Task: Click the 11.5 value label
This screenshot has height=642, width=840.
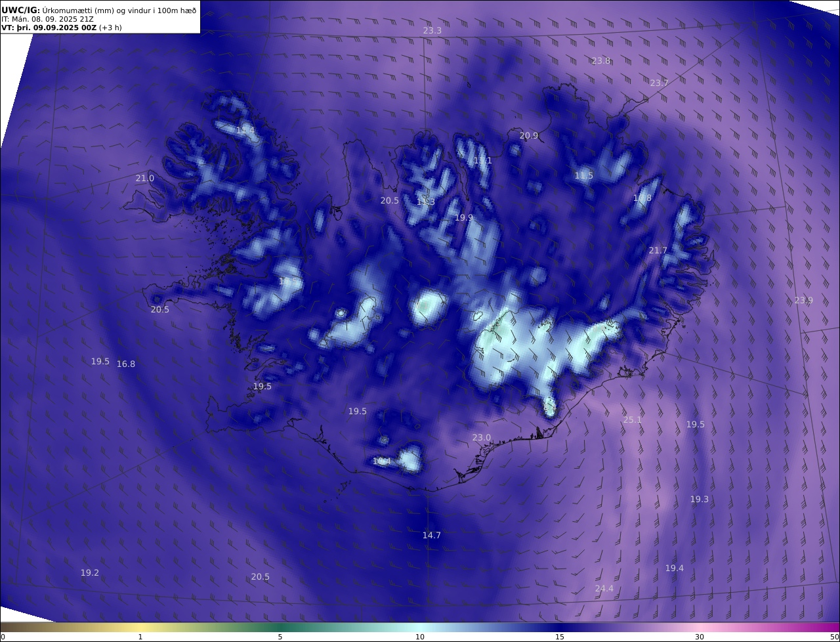Action: click(583, 175)
